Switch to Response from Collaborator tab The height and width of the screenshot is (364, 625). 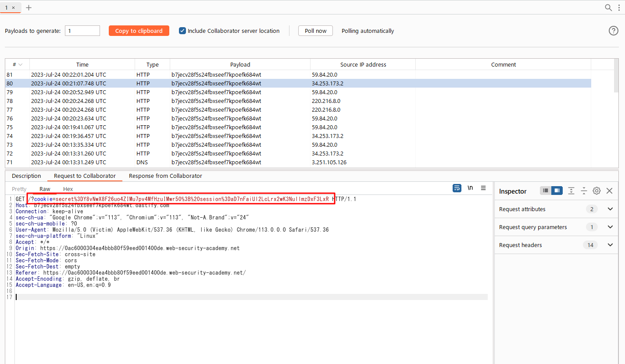(165, 176)
